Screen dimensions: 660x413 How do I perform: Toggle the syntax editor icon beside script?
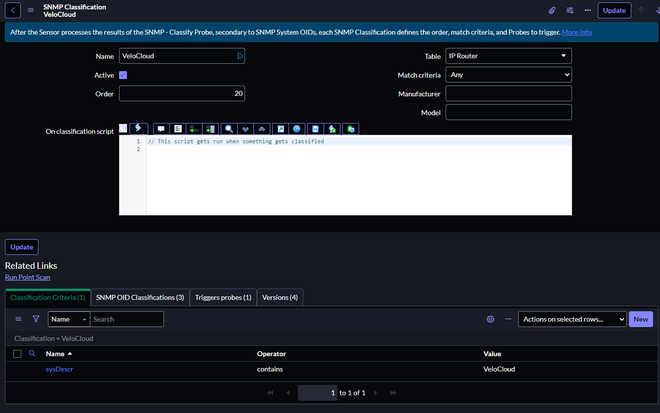pos(123,128)
